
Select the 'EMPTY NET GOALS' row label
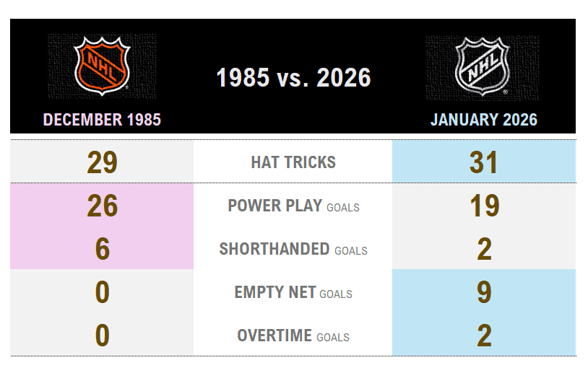coord(293,292)
